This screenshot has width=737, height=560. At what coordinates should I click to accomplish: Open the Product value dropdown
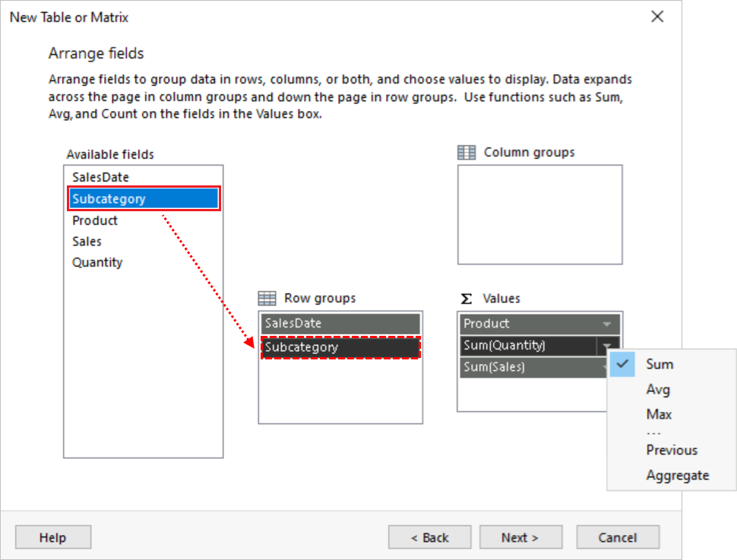pyautogui.click(x=608, y=323)
